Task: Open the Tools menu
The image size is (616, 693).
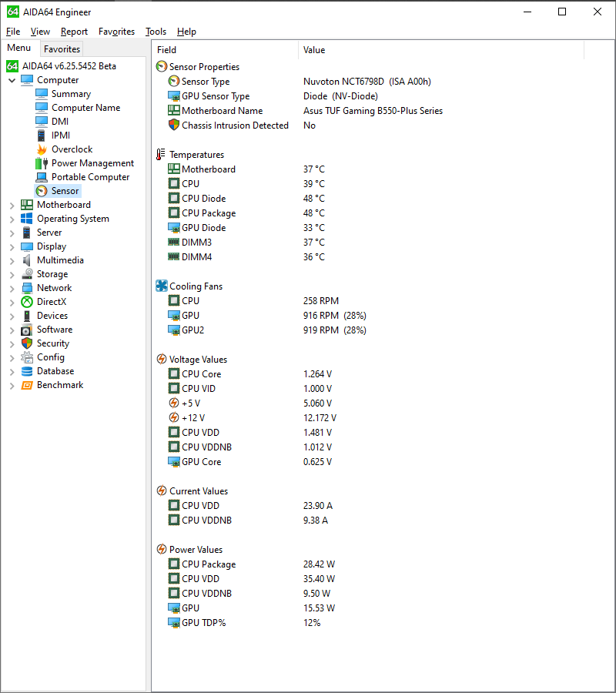Action: click(156, 32)
